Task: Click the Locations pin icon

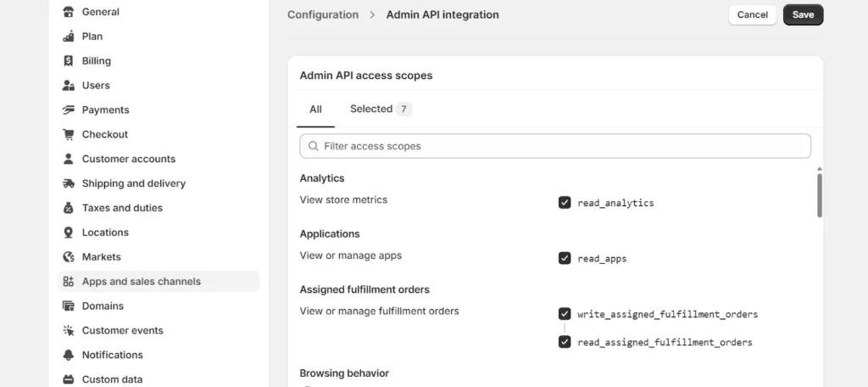Action: click(x=69, y=233)
